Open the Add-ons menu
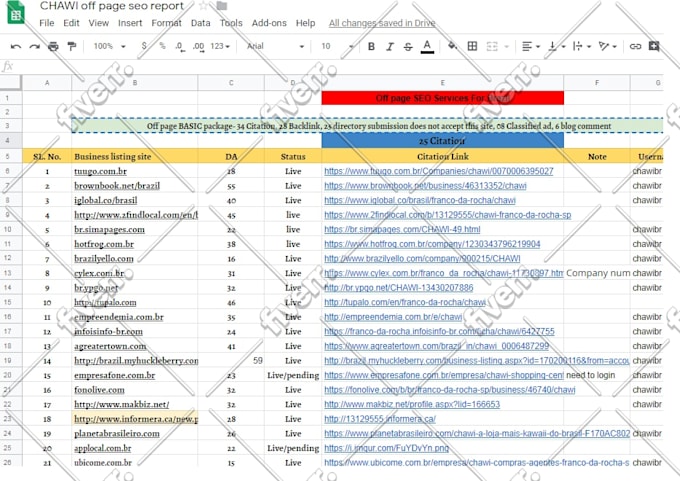 [x=269, y=23]
